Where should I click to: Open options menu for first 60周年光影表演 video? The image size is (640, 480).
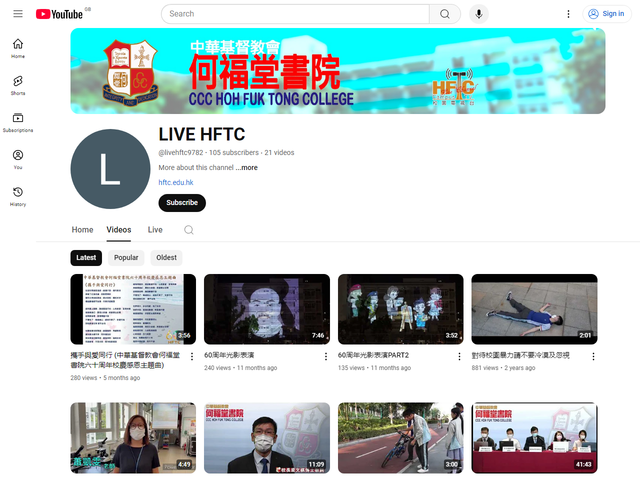tap(325, 356)
